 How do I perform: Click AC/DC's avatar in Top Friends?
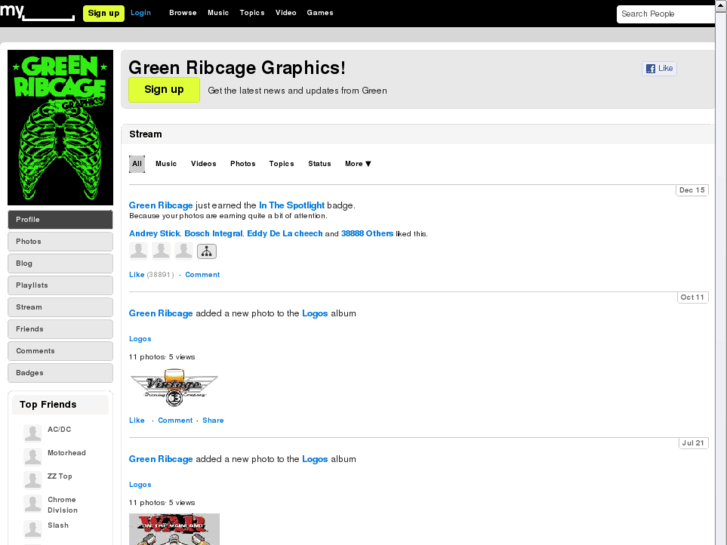(33, 433)
